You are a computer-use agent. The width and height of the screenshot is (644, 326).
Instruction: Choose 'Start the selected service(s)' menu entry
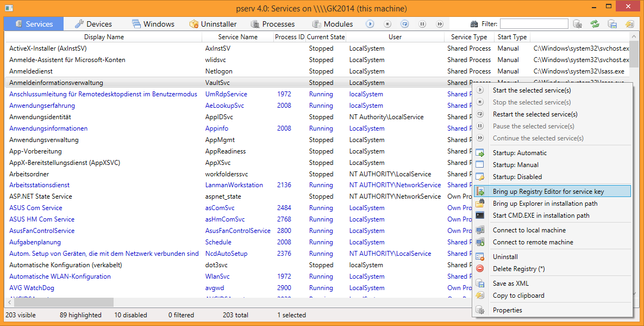tap(532, 90)
